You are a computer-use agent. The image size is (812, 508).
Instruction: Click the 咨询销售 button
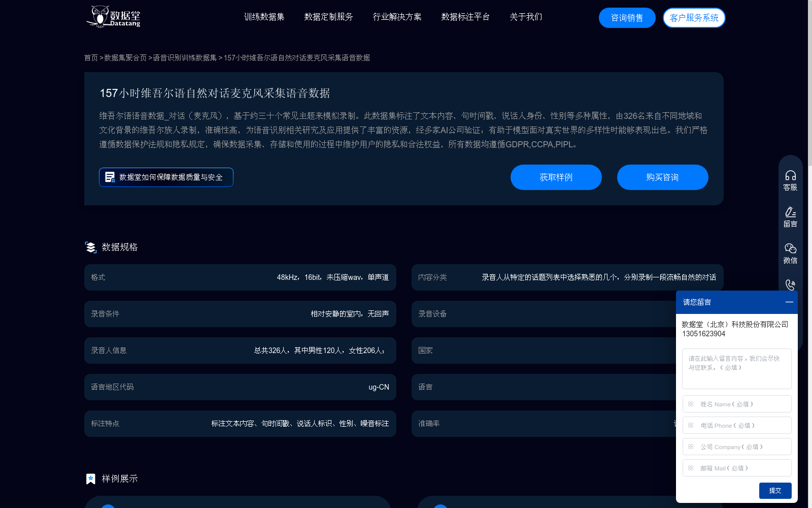(x=627, y=18)
